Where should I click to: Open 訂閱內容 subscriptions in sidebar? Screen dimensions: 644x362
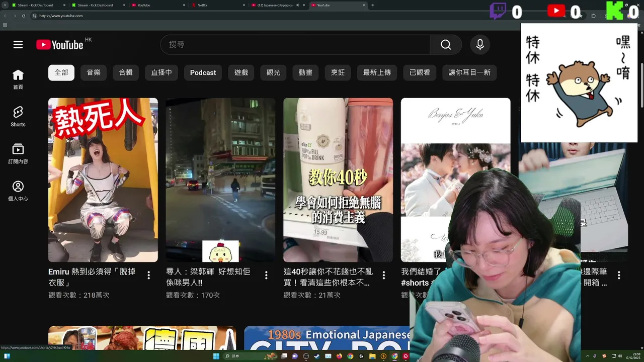(18, 154)
